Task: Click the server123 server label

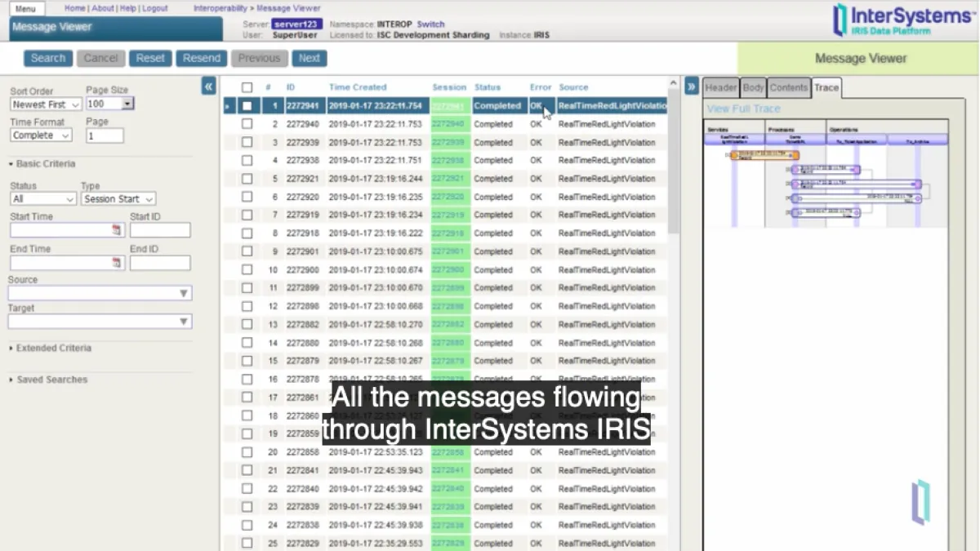Action: pos(297,24)
